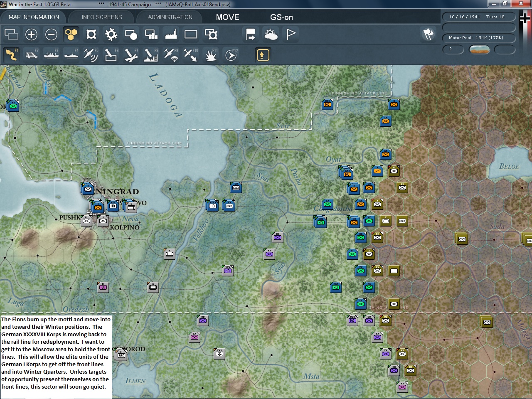532x399 pixels.
Task: Select the F6 bomb-over-unit mode
Action: tap(111, 55)
